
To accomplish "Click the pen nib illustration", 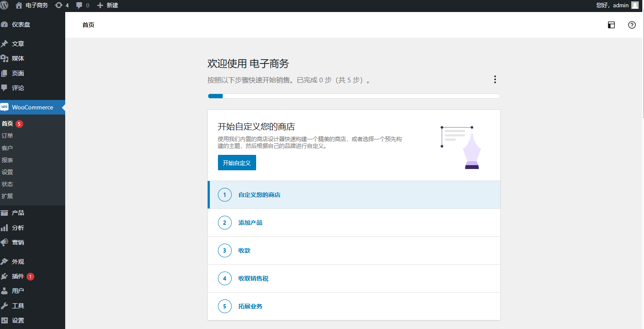I will tap(472, 151).
